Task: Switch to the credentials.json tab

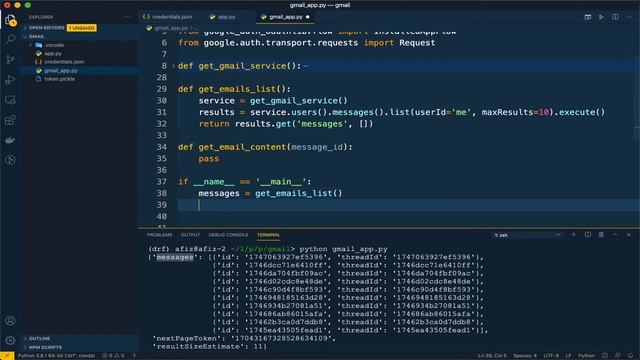Action: click(167, 17)
